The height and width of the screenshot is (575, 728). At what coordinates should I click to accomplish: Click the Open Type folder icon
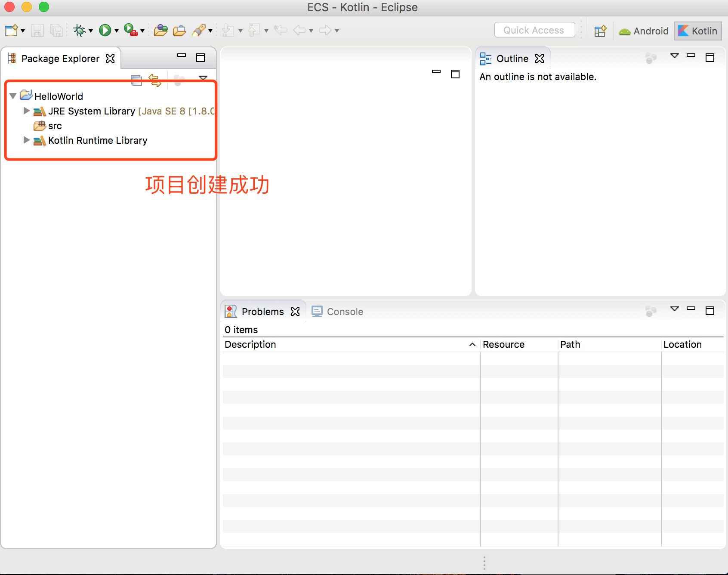[x=161, y=30]
